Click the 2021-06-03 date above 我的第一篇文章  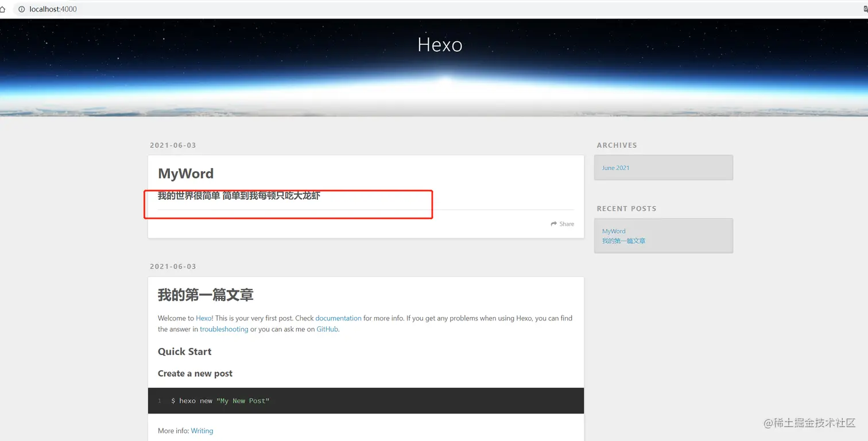click(x=173, y=266)
